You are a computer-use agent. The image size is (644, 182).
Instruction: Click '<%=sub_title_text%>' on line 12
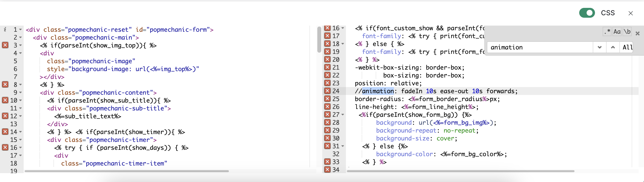click(87, 116)
